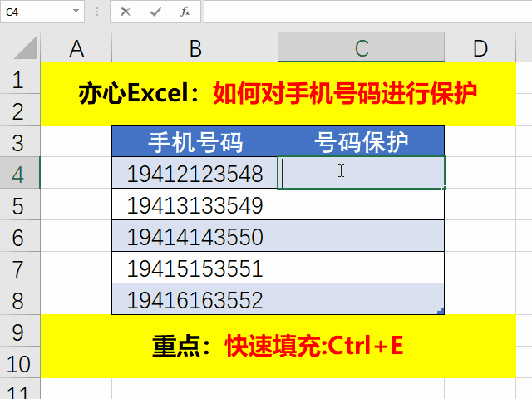Select column C header
Image resolution: width=532 pixels, height=399 pixels.
(361, 49)
